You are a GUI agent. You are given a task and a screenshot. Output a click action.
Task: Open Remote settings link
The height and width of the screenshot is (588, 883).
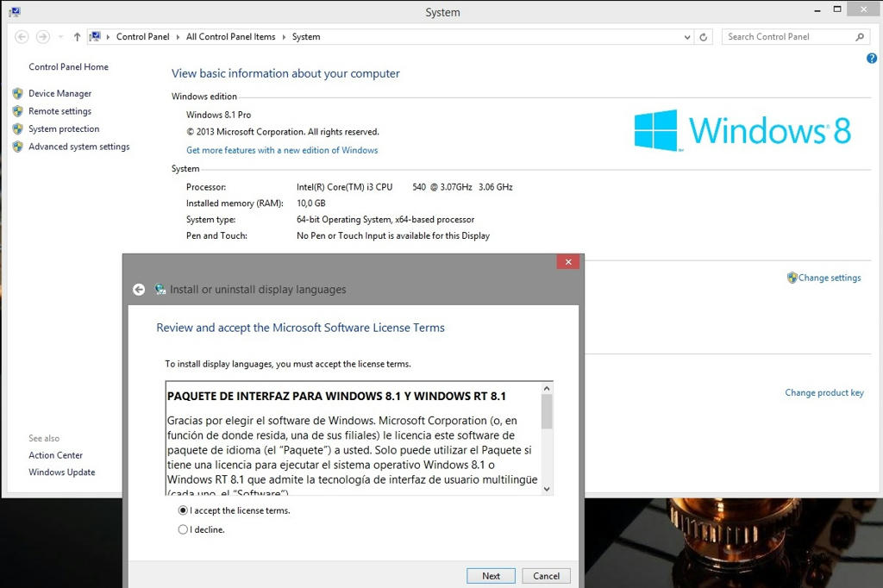coord(59,111)
